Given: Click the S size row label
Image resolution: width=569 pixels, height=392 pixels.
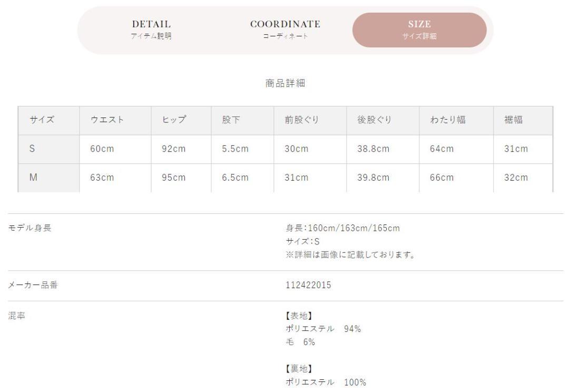Looking at the screenshot, I should click(x=32, y=149).
